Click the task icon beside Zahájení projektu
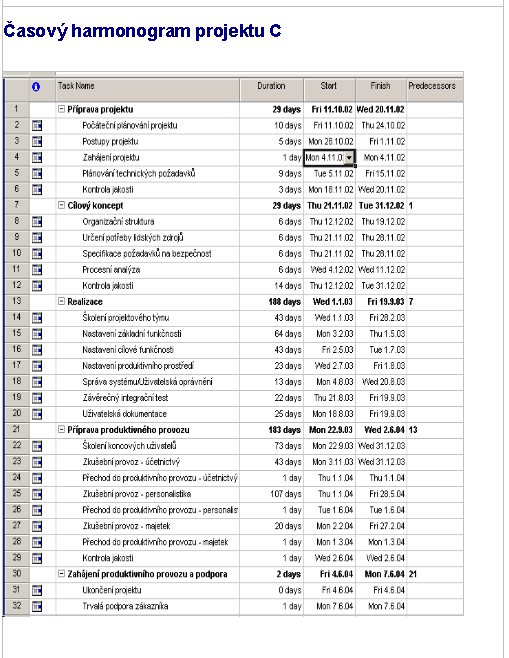Image resolution: width=509 pixels, height=658 pixels. 37,157
